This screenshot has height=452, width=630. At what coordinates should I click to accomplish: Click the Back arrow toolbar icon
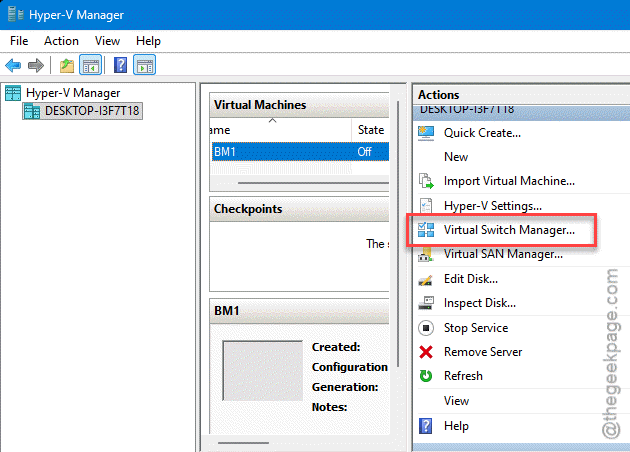click(x=13, y=65)
